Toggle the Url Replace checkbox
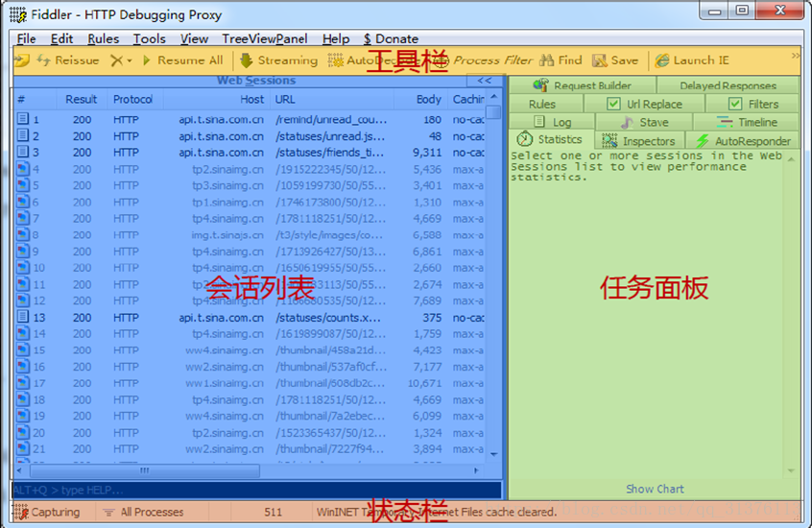 coord(613,104)
